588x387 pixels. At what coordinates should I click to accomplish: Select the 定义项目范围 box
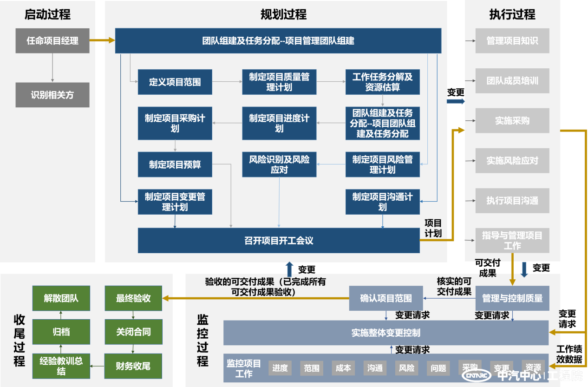point(175,82)
